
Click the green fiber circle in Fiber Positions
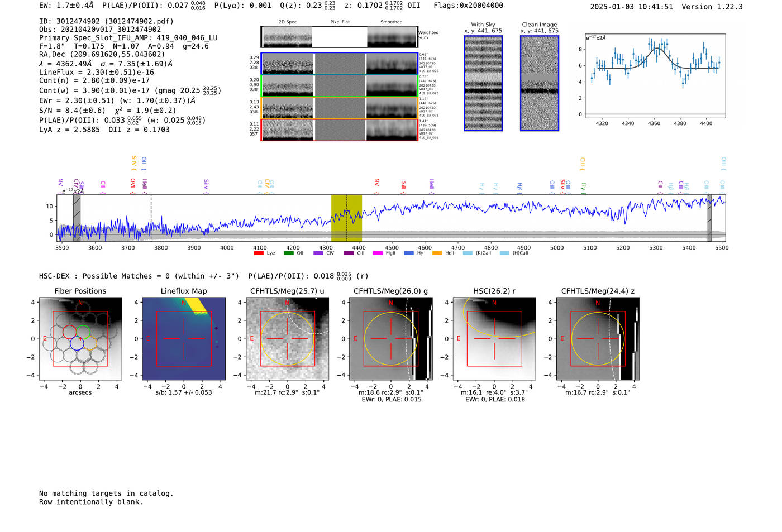[83, 332]
